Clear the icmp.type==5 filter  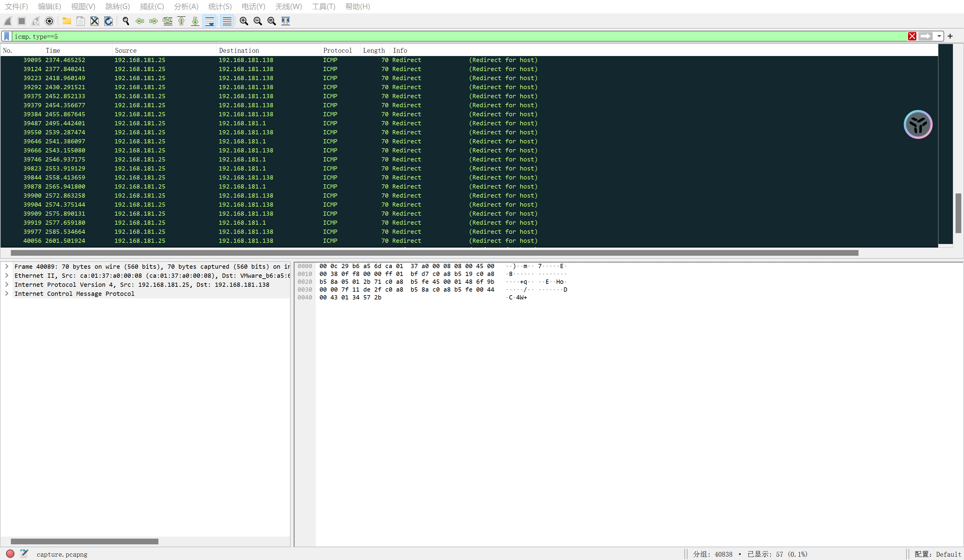pos(912,36)
